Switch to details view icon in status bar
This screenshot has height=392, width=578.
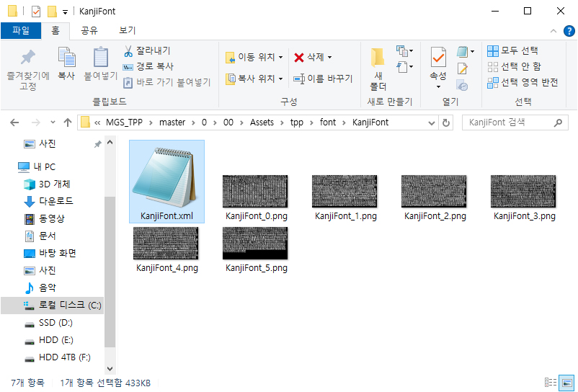tap(551, 383)
